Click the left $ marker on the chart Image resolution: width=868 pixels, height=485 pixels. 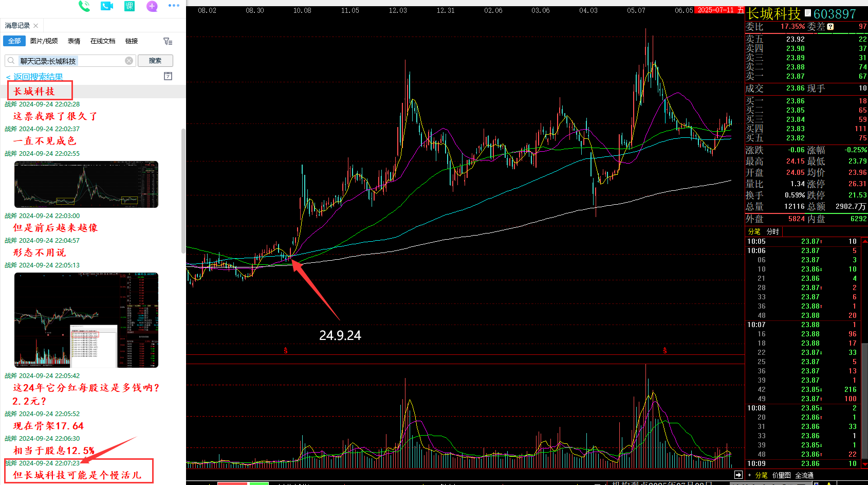click(x=286, y=351)
